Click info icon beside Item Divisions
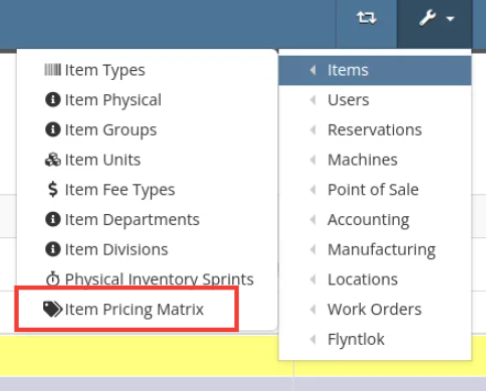The image size is (486, 391). [53, 249]
